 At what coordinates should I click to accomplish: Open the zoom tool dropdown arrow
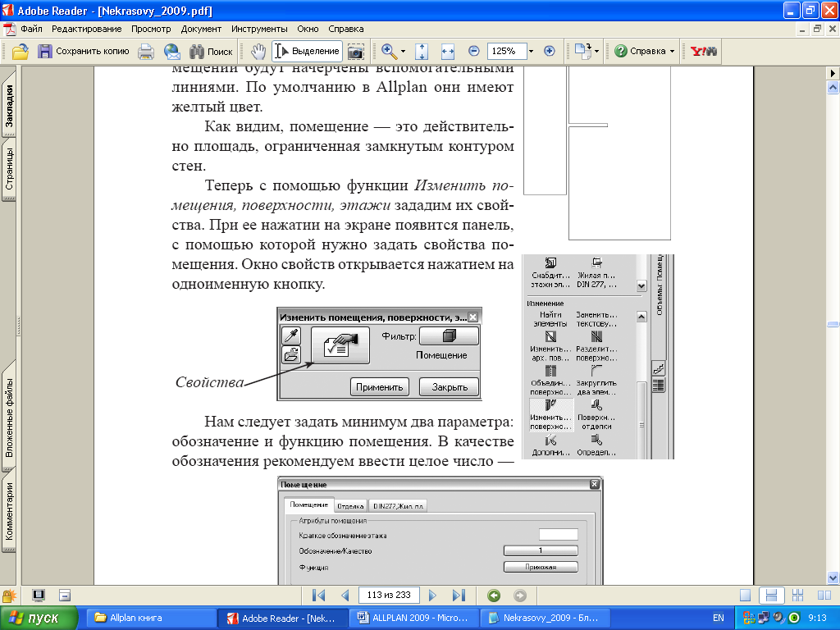click(x=403, y=52)
